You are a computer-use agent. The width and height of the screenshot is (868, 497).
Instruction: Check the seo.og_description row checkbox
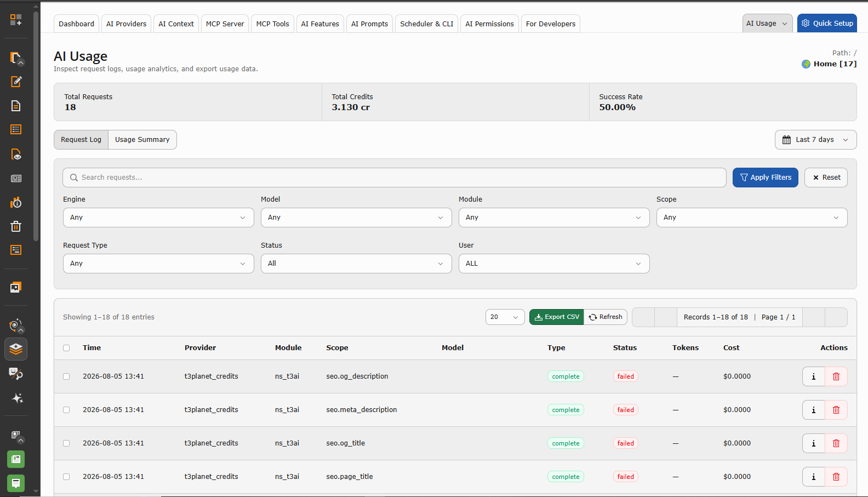pyautogui.click(x=66, y=376)
